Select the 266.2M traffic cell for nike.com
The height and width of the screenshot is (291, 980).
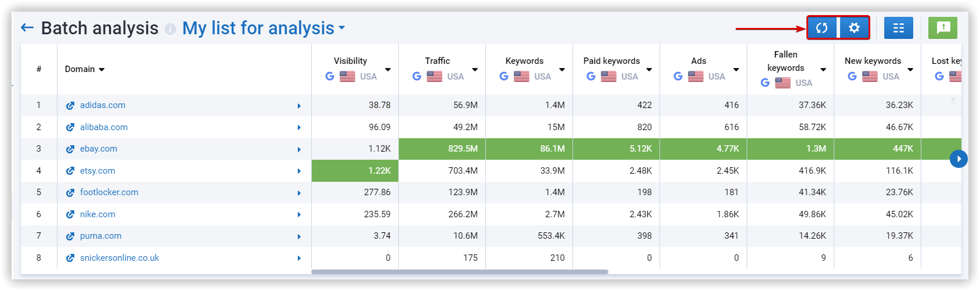point(442,214)
